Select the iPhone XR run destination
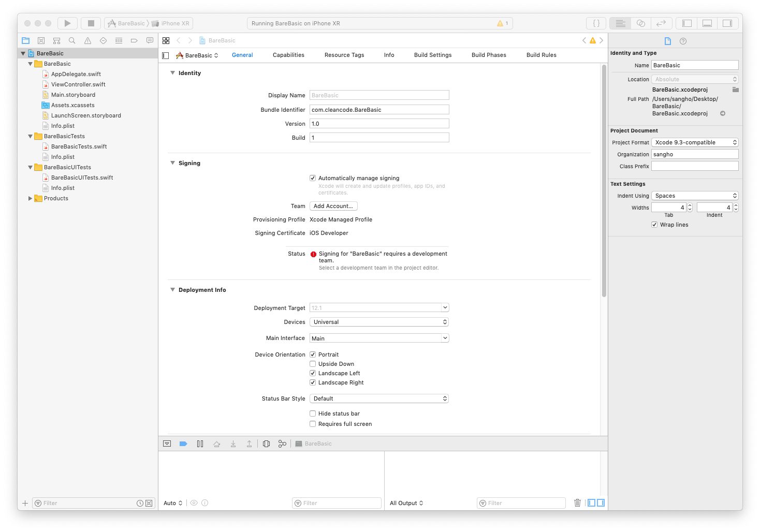The height and width of the screenshot is (532, 760). 171,23
